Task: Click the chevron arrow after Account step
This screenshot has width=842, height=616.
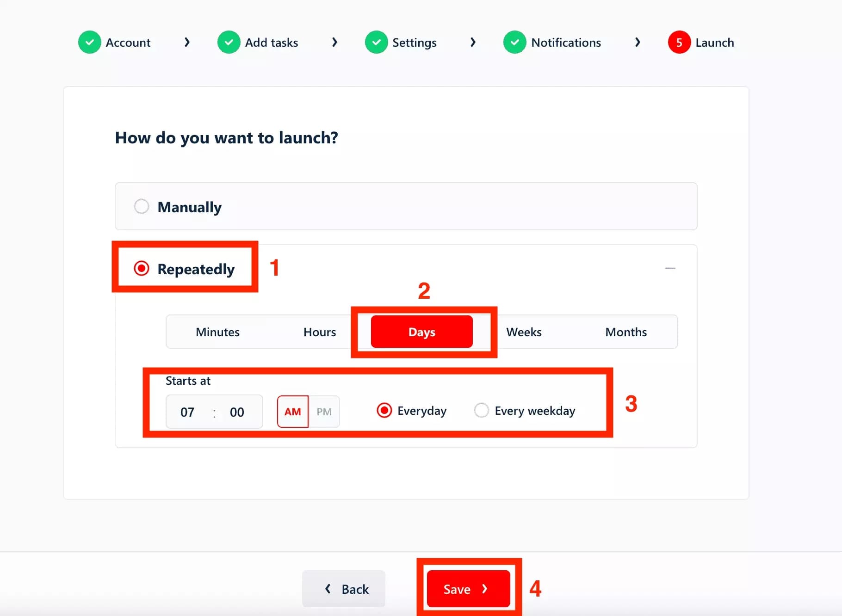Action: pyautogui.click(x=187, y=43)
